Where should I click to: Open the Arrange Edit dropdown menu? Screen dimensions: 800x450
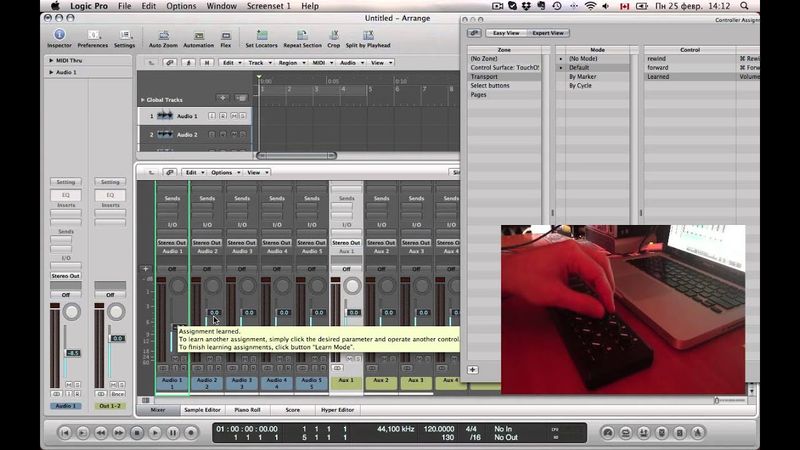click(231, 63)
